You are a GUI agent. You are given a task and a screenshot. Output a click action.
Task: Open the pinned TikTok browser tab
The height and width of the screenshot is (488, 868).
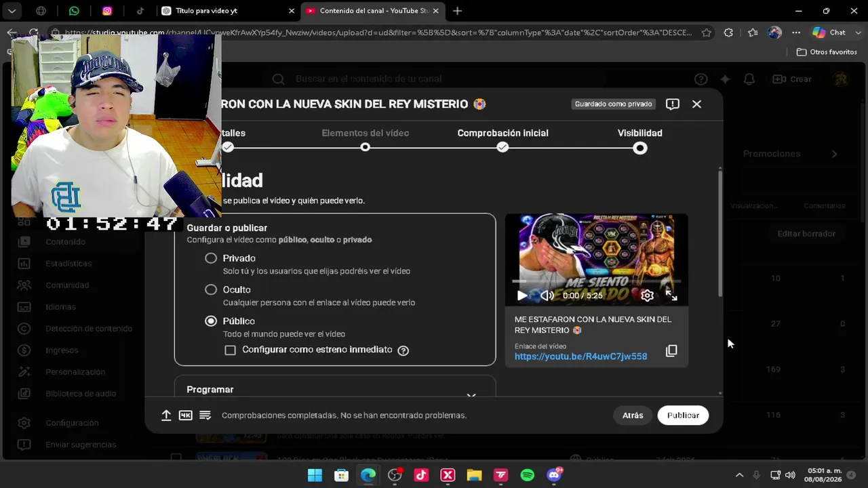click(x=140, y=11)
